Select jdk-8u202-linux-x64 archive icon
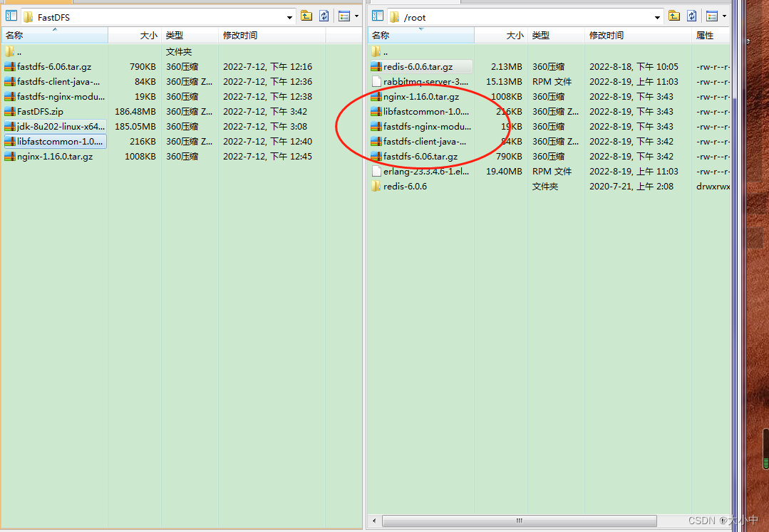The height and width of the screenshot is (532, 769). pos(10,126)
